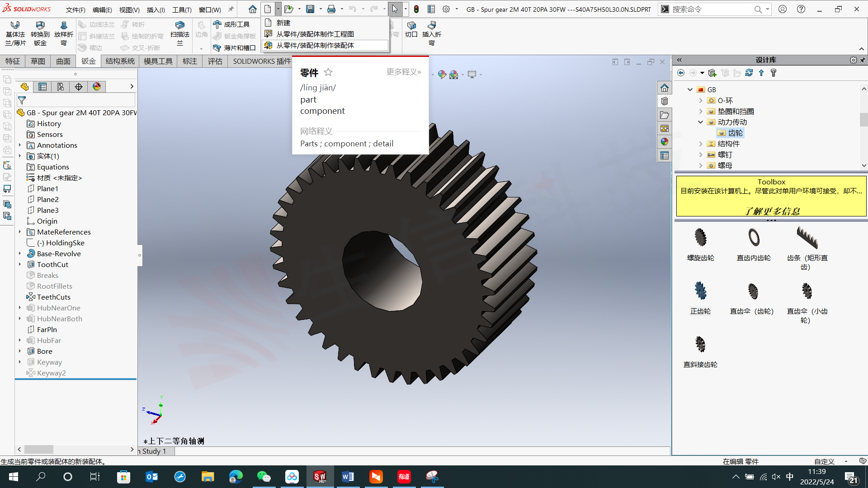Click the Base Flange/Tab sheet metal tool

[x=15, y=33]
